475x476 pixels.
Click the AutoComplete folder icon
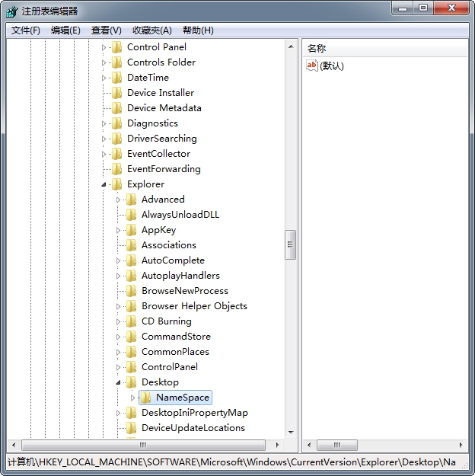click(x=132, y=260)
